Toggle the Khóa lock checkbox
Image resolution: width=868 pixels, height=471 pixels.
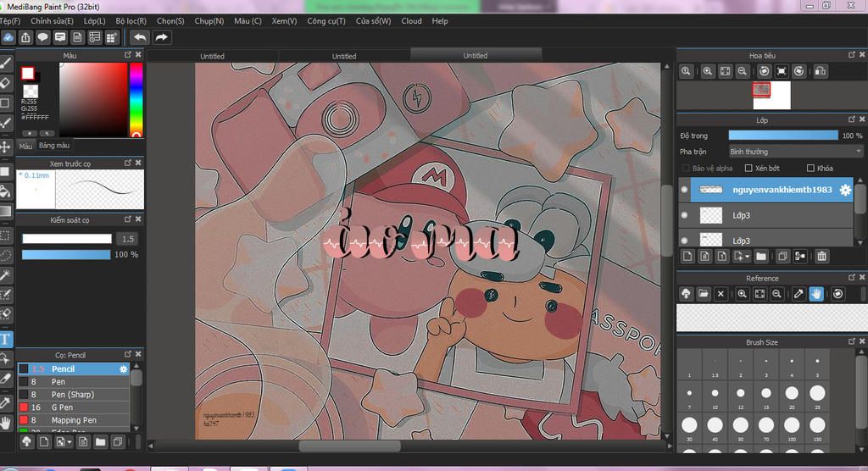point(810,168)
